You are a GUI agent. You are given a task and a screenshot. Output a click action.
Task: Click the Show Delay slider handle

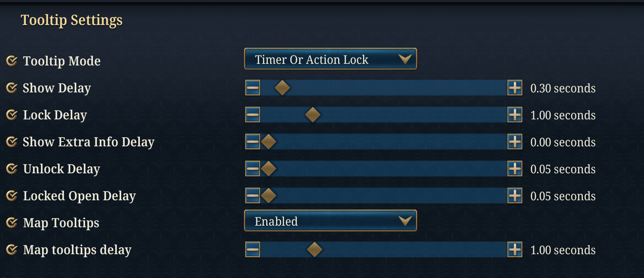(x=282, y=88)
